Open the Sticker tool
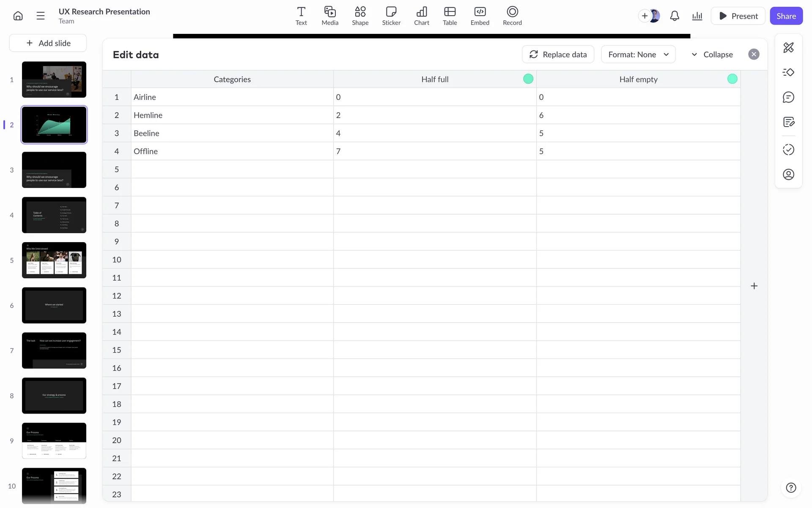 coord(391,16)
